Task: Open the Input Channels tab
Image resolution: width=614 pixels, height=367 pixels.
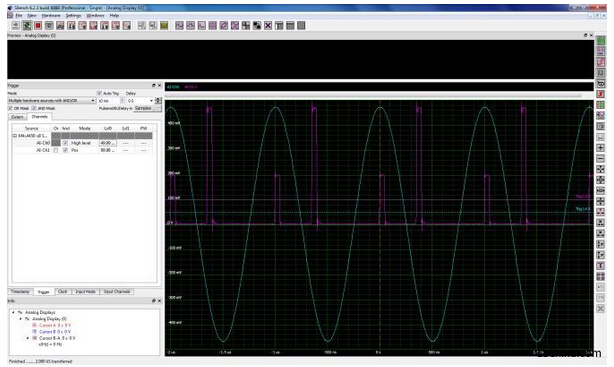Action: [117, 292]
